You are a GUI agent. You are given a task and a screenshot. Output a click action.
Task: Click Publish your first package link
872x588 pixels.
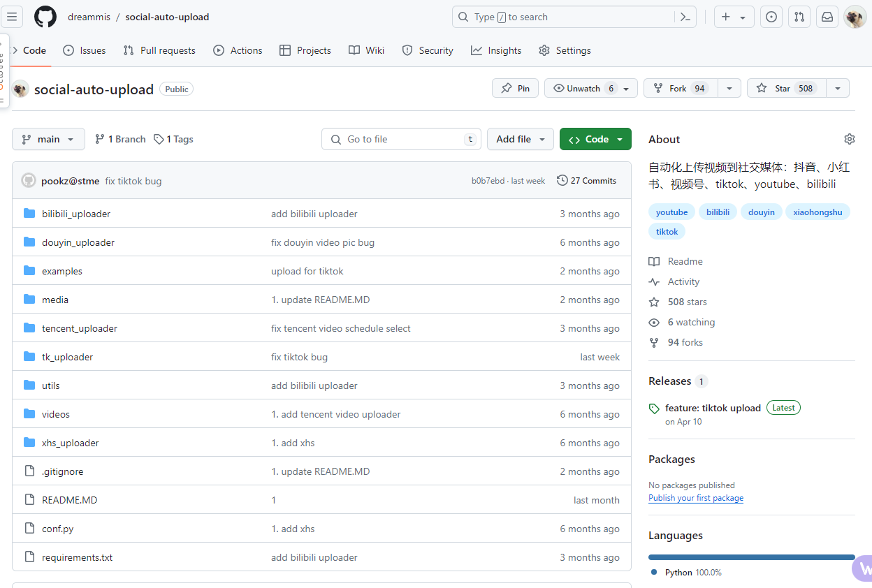coord(695,498)
